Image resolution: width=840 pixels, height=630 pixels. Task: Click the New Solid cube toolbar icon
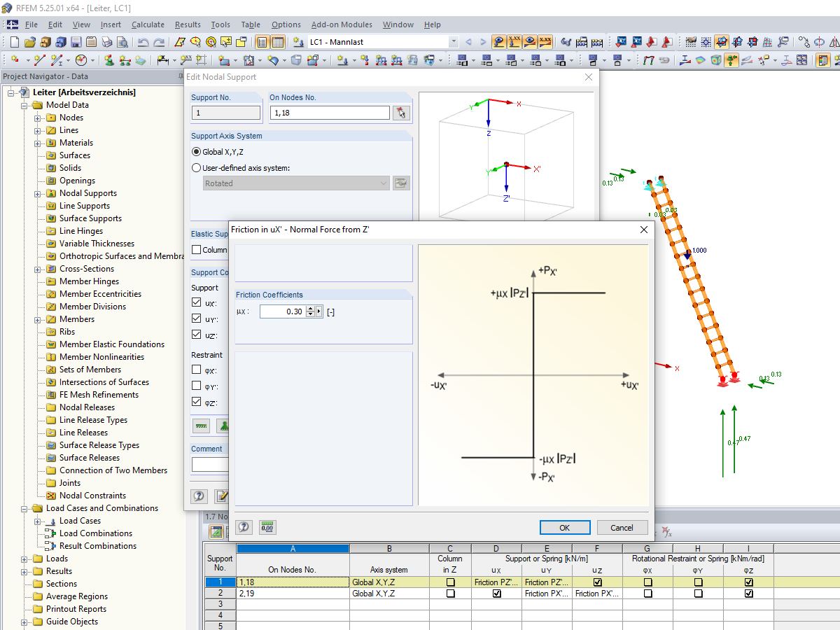tap(296, 60)
